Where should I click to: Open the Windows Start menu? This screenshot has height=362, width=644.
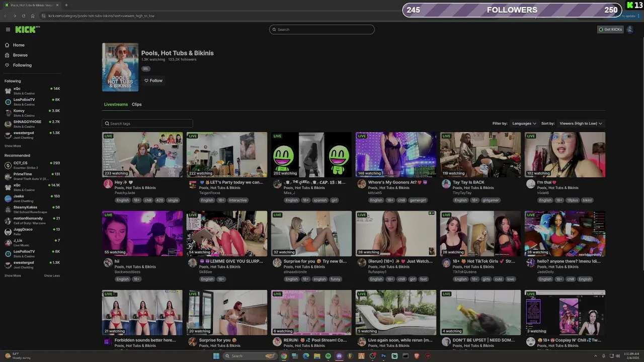point(216,356)
